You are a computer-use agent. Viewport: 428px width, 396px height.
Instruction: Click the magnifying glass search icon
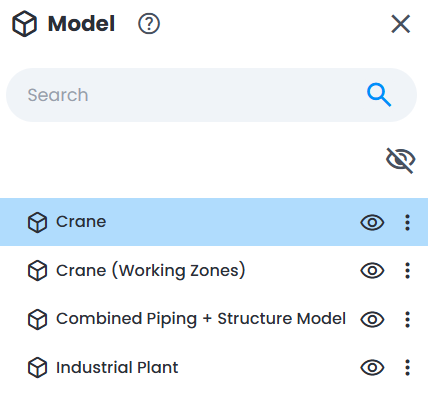tap(379, 95)
